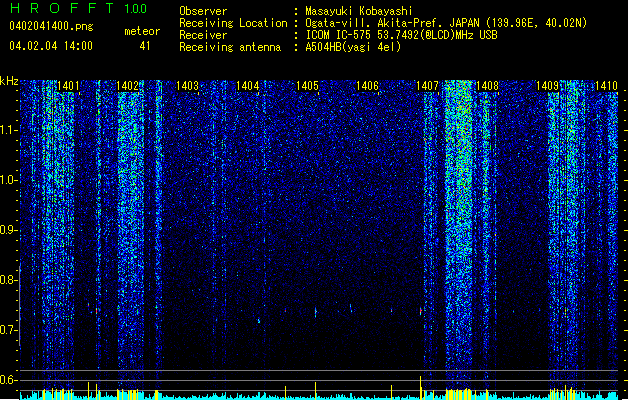Click the 0.8 frequency axis label
The height and width of the screenshot is (400, 629).
8,280
